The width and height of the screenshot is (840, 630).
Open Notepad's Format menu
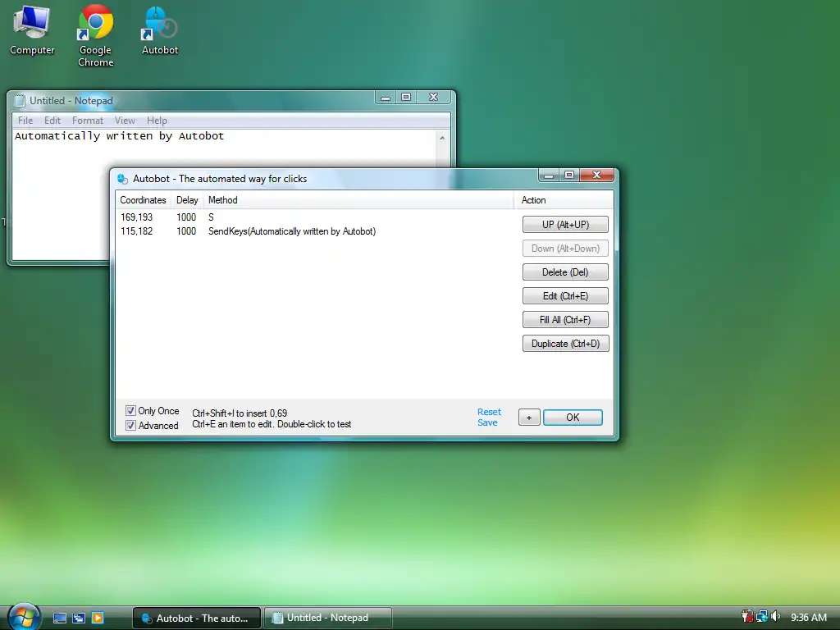87,121
